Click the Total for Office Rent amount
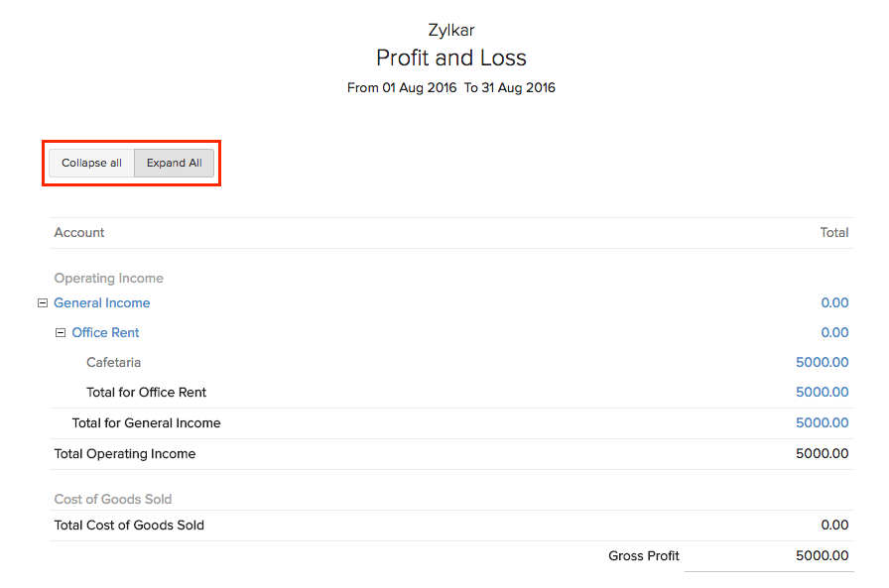 click(822, 393)
